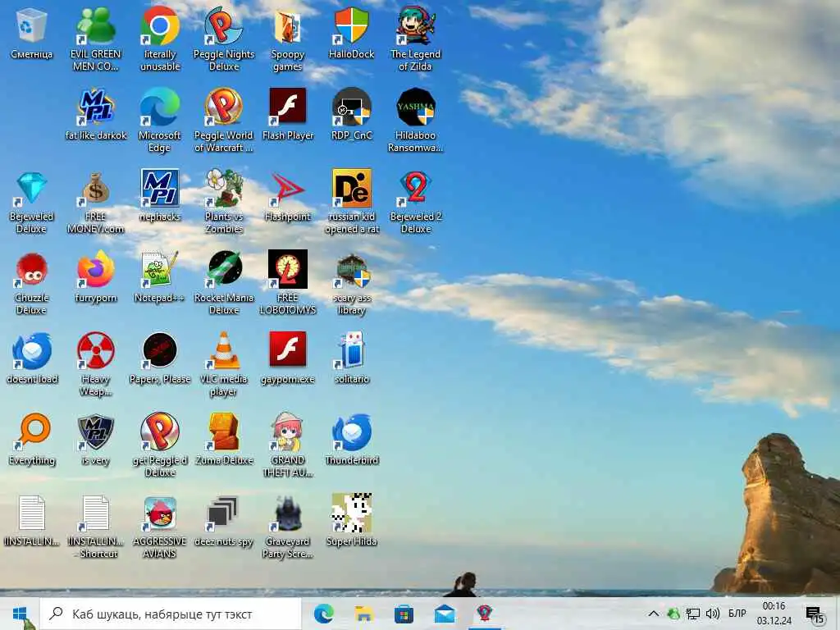Open the Windows Start menu

click(20, 614)
